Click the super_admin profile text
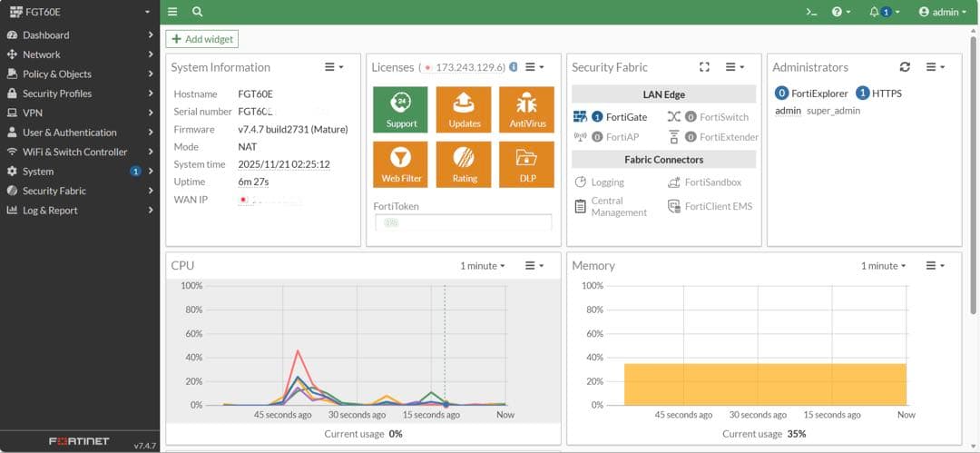Viewport: 980px width, 453px height. coord(834,111)
